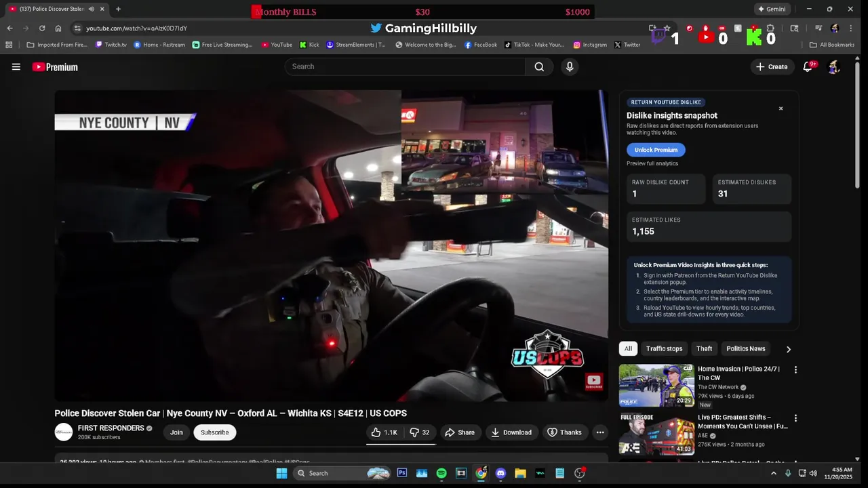The width and height of the screenshot is (868, 488).
Task: Share the video
Action: (460, 432)
